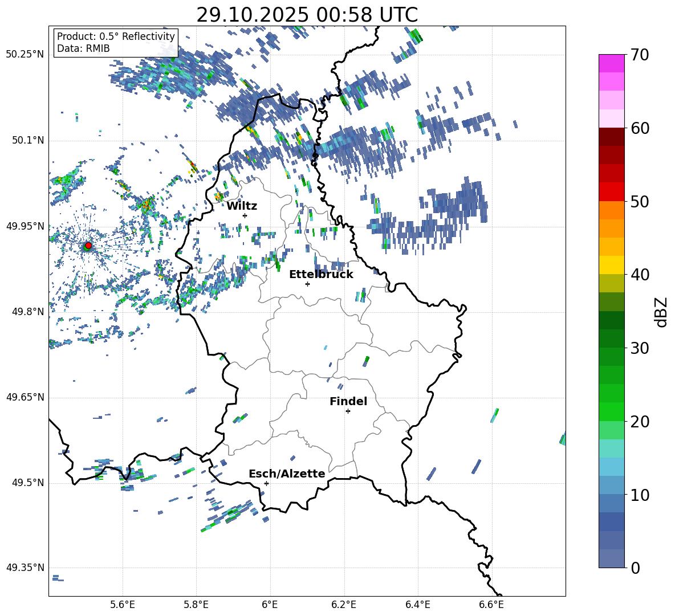Click the colorbar tick label 20

click(x=640, y=422)
